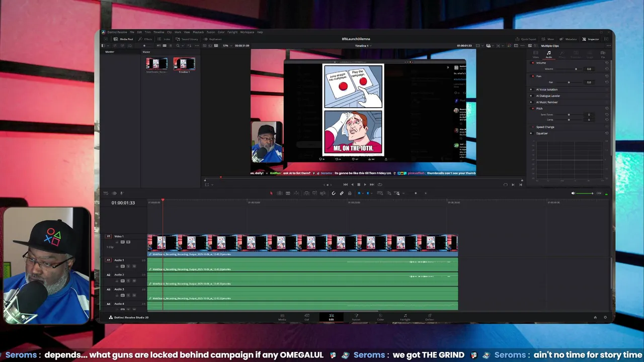The height and width of the screenshot is (362, 644).
Task: Open the Project Manager home icon
Action: pyautogui.click(x=595, y=317)
